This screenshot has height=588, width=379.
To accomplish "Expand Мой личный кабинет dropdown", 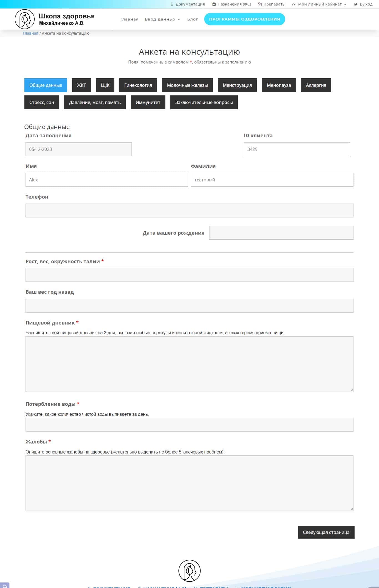I will [319, 4].
